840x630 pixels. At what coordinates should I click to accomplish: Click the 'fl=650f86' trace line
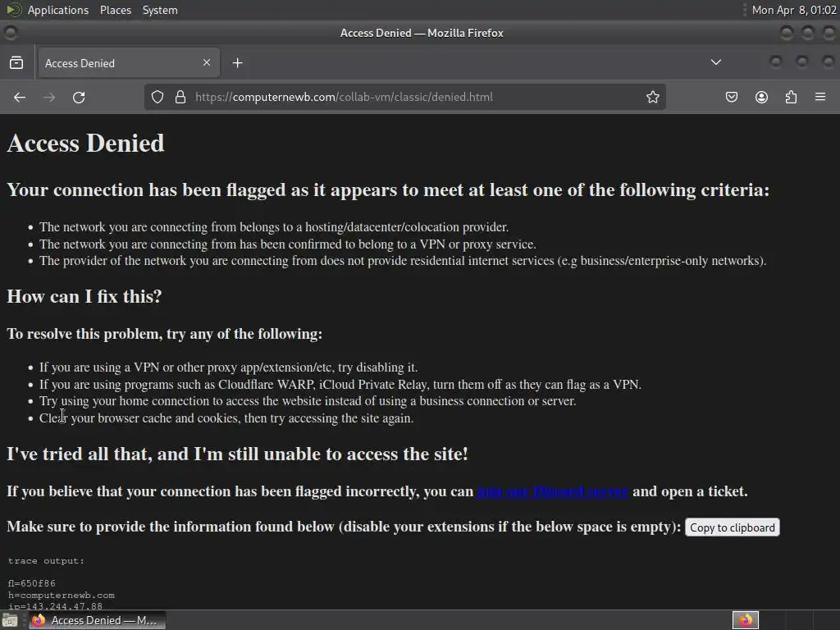(32, 583)
